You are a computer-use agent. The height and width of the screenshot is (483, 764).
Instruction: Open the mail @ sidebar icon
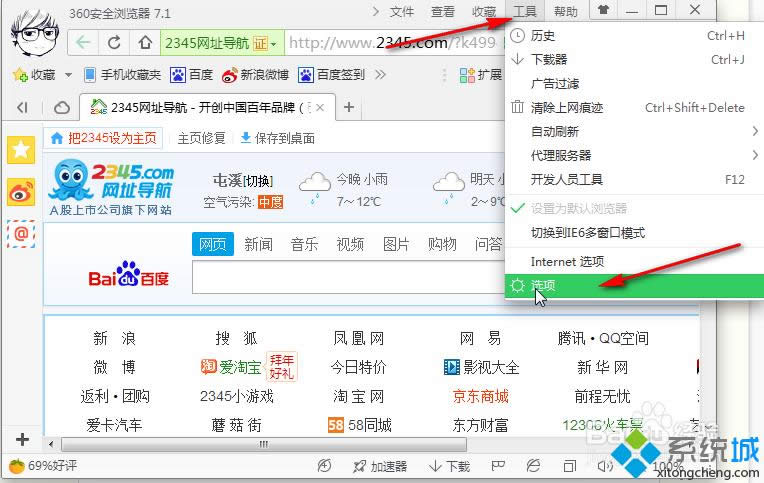[21, 234]
